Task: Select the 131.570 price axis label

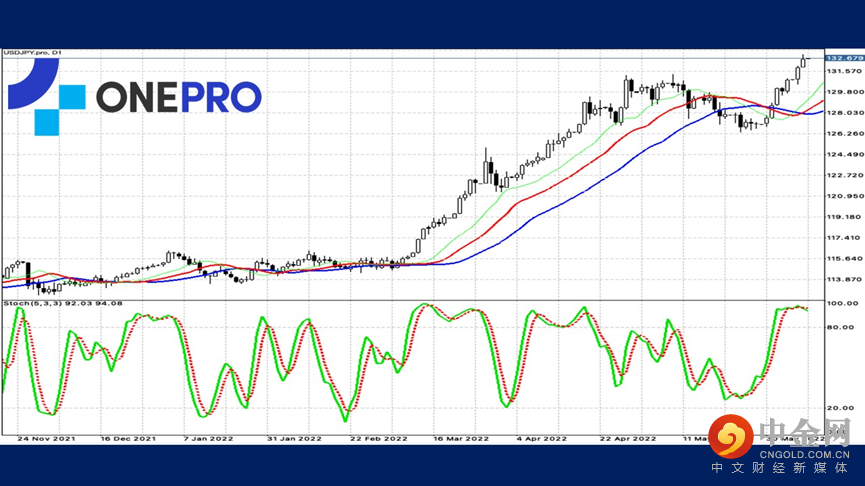Action: [x=844, y=71]
